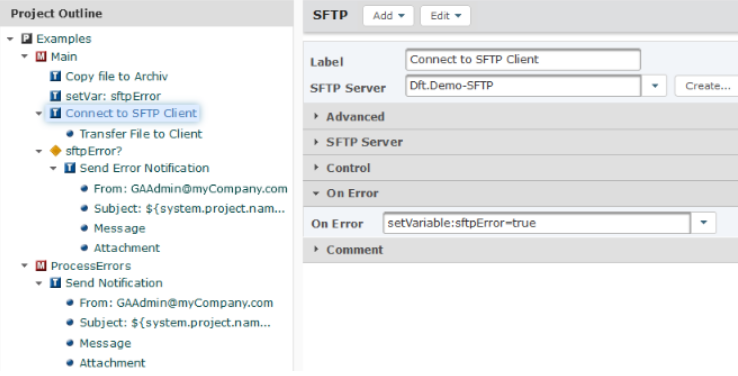Click the Main module icon
This screenshot has width=738, height=376.
41,57
